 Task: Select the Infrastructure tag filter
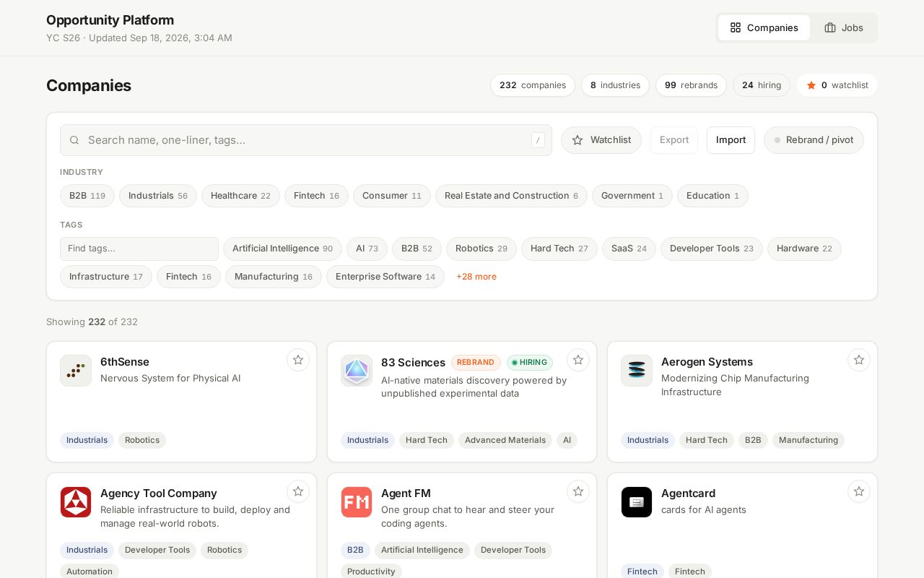point(106,277)
